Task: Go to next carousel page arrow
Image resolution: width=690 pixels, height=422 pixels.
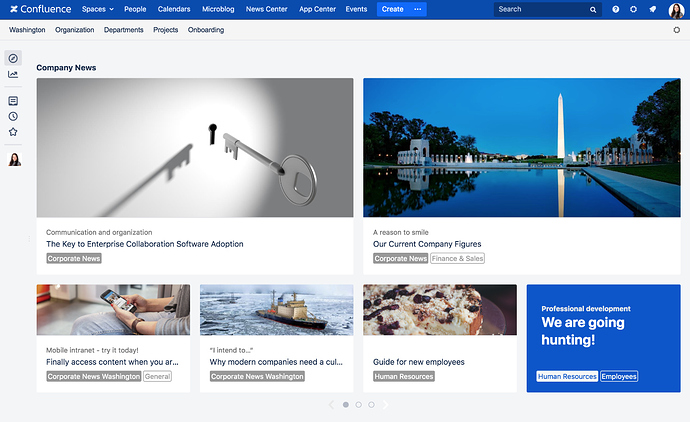Action: point(386,405)
